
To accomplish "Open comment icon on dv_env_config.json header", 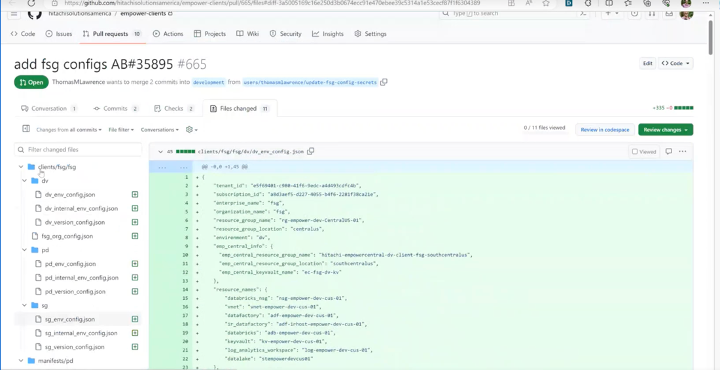I will pos(669,151).
